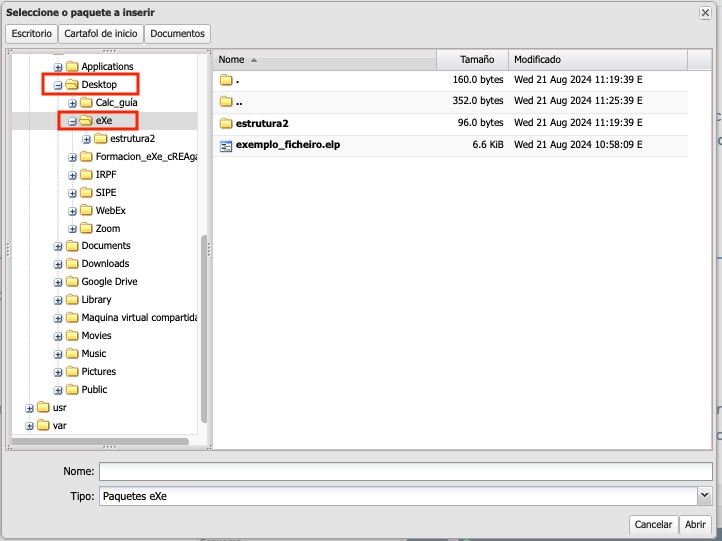Click the Music folder icon in tree
The width and height of the screenshot is (722, 541).
click(x=72, y=354)
